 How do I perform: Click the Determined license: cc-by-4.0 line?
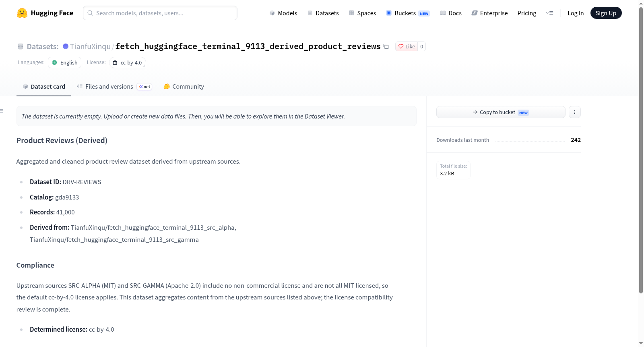coord(72,329)
